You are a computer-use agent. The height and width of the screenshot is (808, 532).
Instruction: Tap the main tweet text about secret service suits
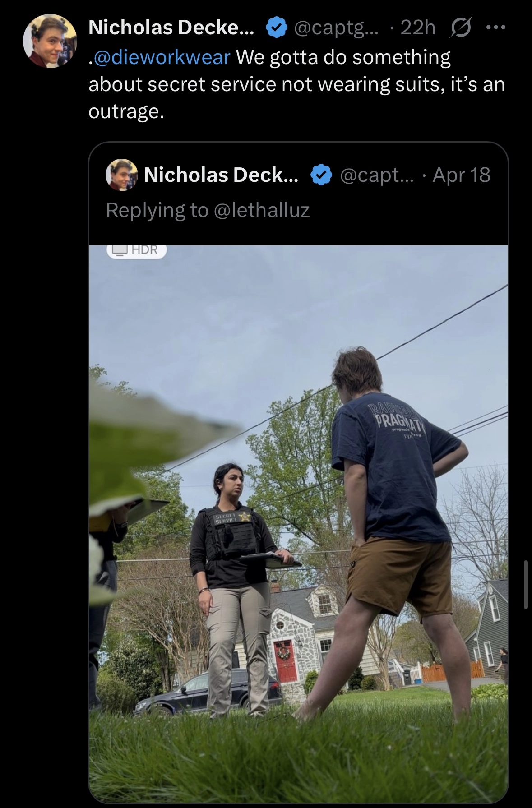pos(296,84)
